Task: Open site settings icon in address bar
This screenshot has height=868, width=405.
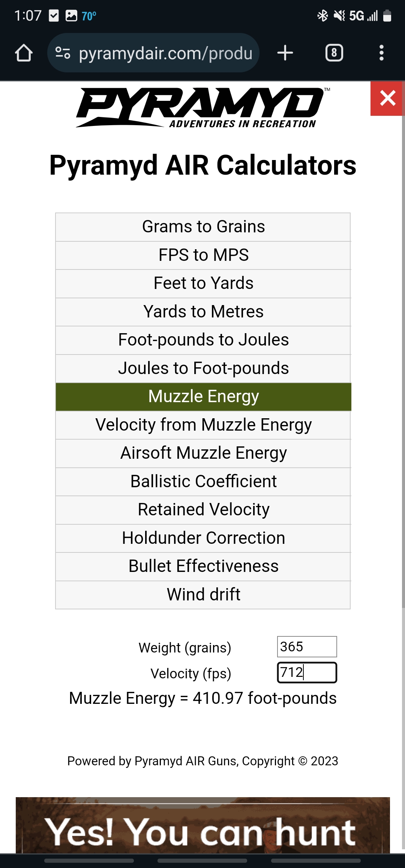Action: (x=63, y=53)
